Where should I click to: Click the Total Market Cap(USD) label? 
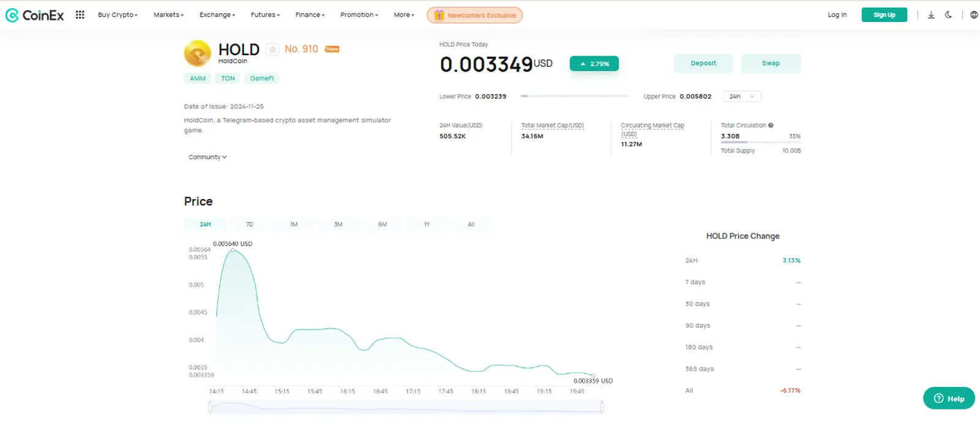[x=552, y=126]
